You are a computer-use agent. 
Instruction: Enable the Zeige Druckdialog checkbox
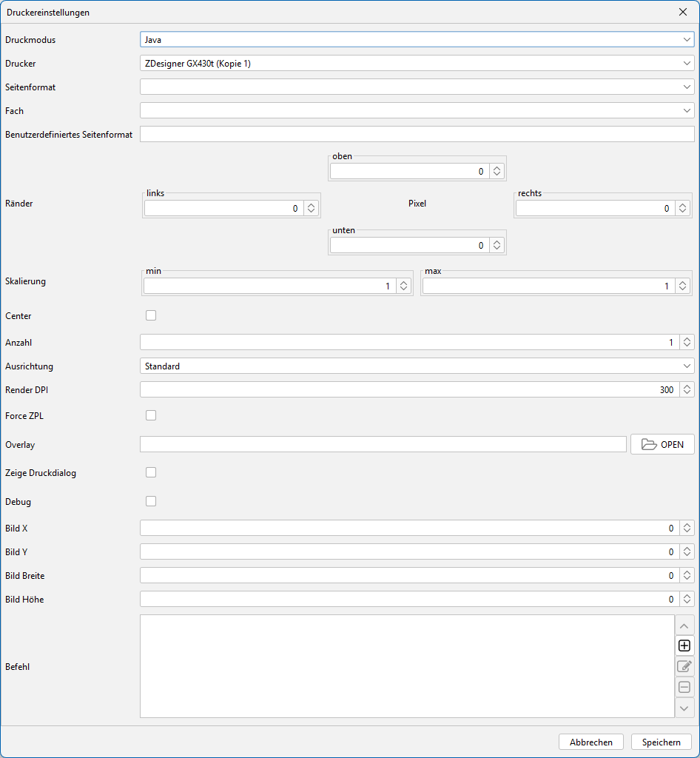151,472
